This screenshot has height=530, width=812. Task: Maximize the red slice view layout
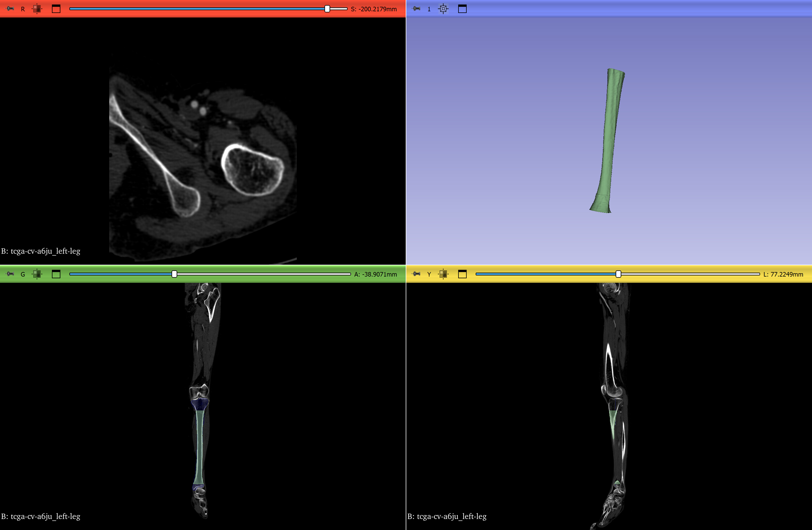[56, 9]
